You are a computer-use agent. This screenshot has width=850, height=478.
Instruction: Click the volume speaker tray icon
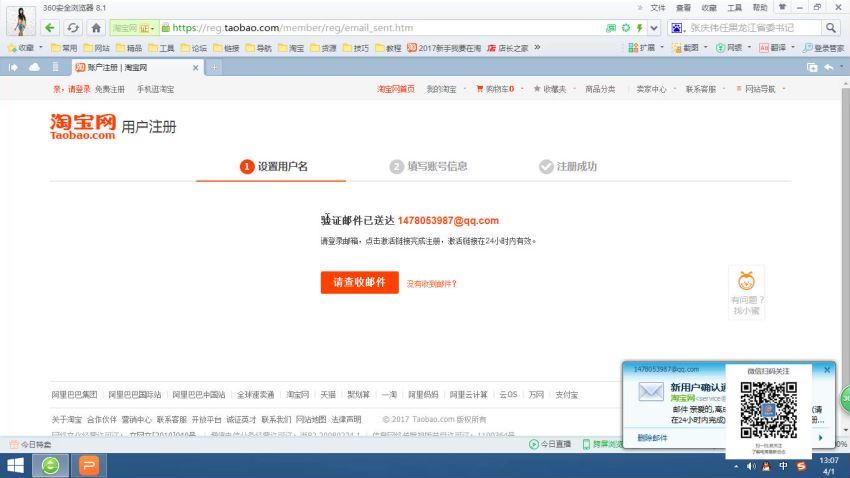(751, 466)
